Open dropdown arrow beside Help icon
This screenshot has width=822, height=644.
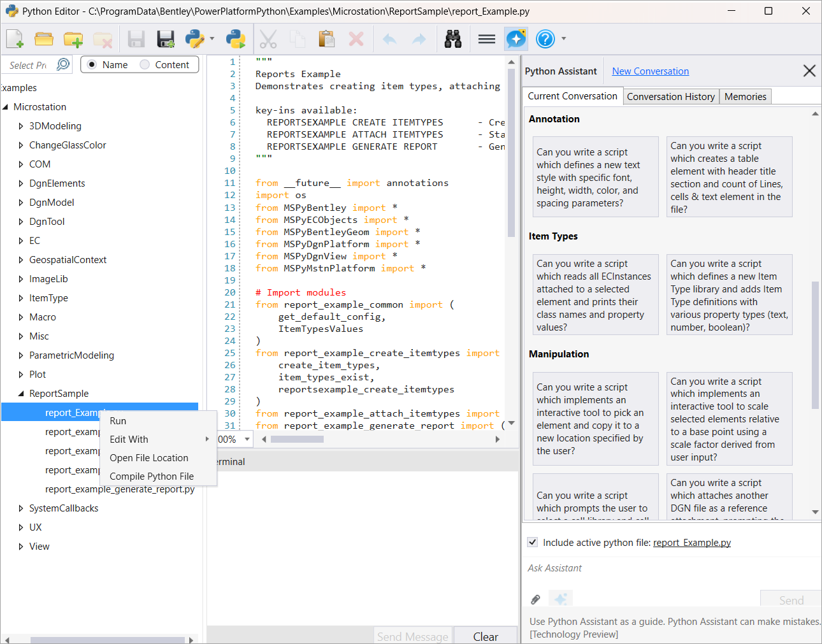[564, 39]
